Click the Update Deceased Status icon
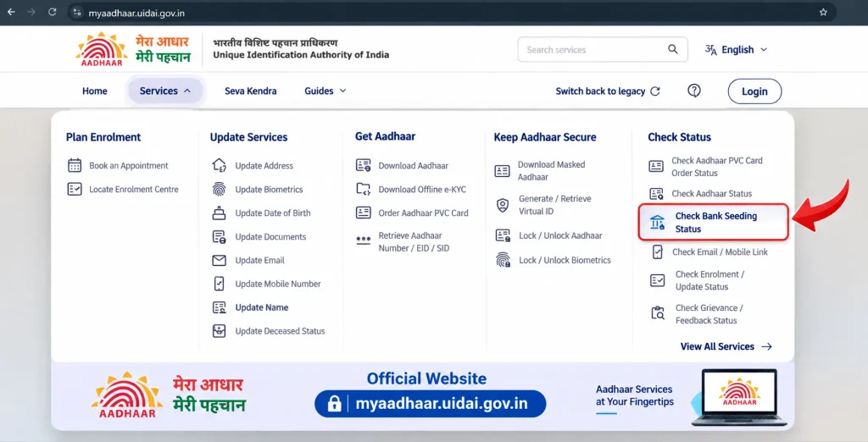Screen dimensions: 868x442 [x=220, y=331]
